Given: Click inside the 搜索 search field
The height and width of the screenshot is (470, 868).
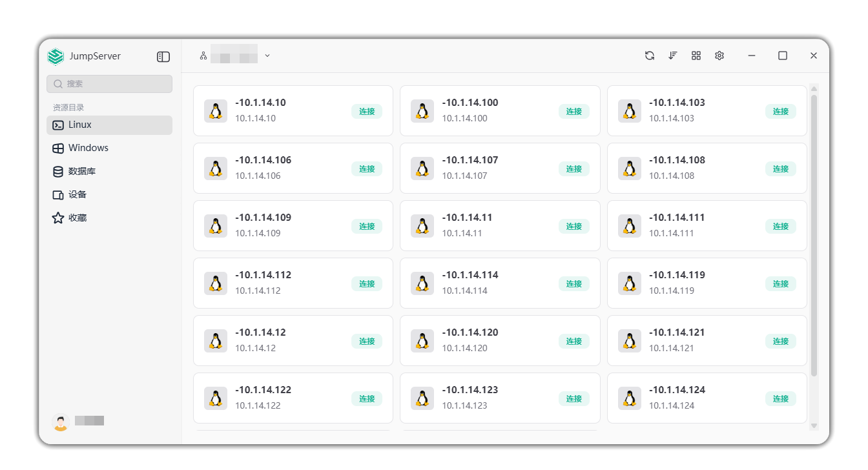Looking at the screenshot, I should (x=109, y=83).
